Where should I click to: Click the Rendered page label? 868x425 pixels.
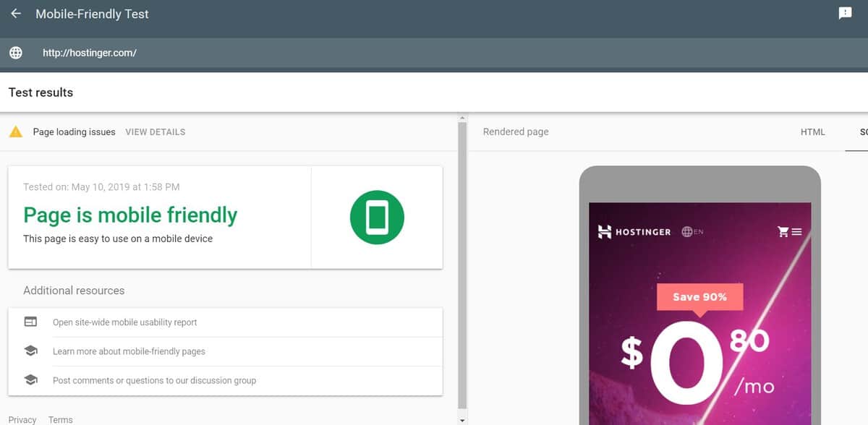pyautogui.click(x=516, y=132)
